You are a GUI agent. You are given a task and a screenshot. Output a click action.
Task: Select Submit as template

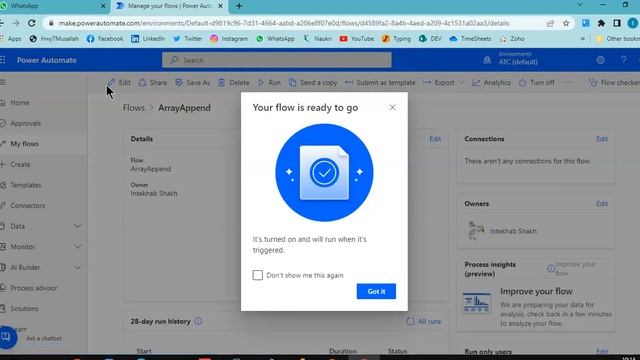380,82
